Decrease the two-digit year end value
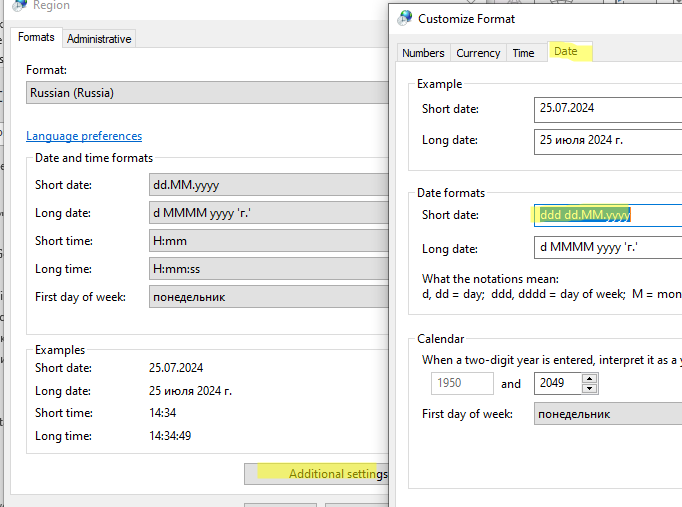This screenshot has width=682, height=507. (x=589, y=388)
